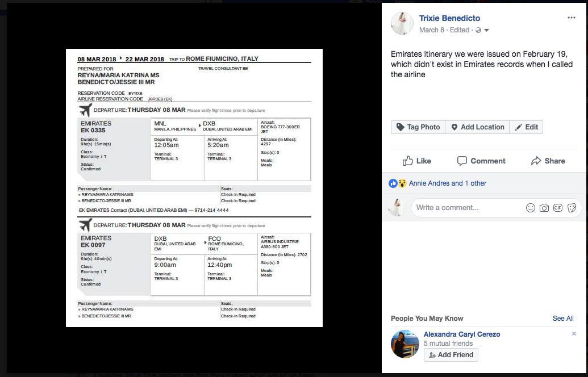The width and height of the screenshot is (588, 377).
Task: Insert a GIF using the GIF icon
Action: (559, 208)
